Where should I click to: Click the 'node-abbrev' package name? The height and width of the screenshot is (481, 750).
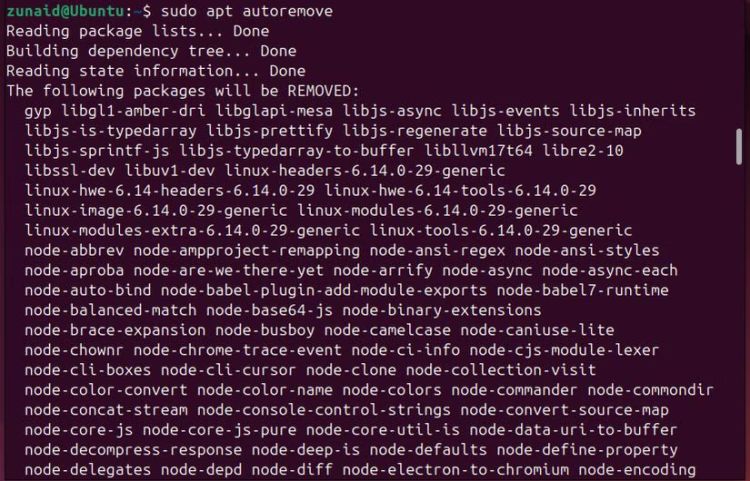coord(74,251)
